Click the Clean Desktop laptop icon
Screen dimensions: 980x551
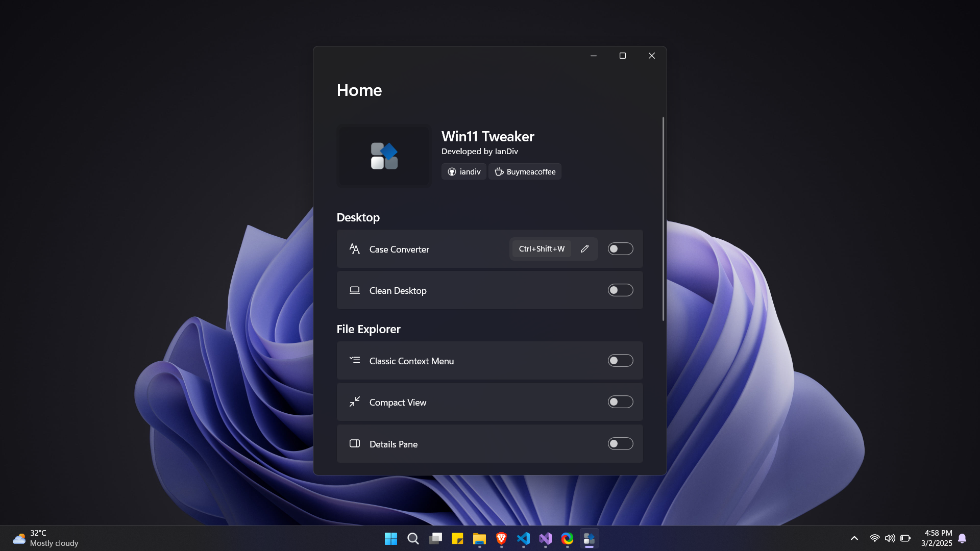[354, 290]
